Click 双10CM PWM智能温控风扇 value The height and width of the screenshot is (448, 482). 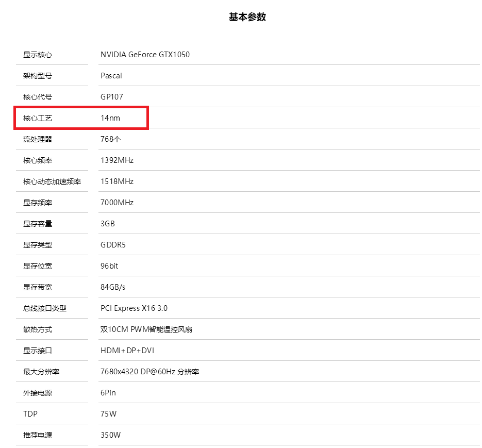(146, 329)
